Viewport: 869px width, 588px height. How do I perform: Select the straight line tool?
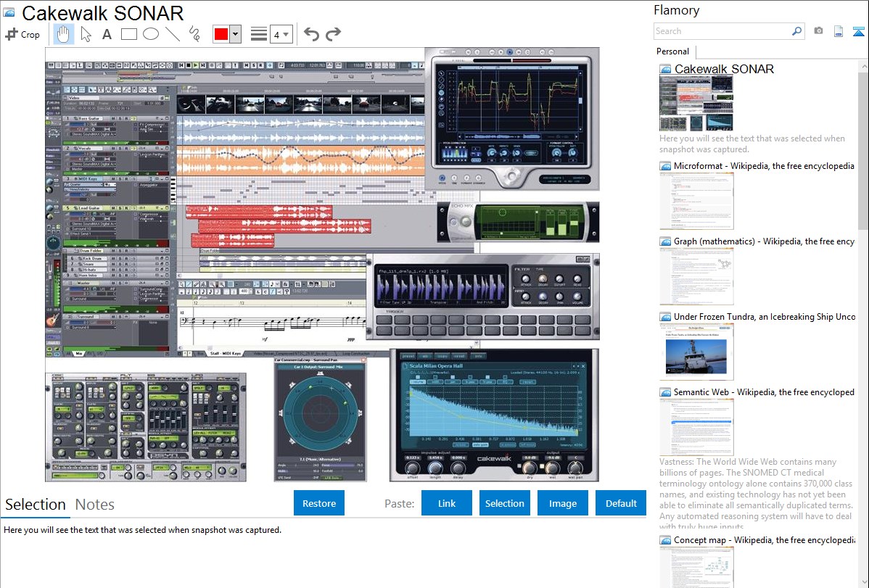tap(173, 34)
